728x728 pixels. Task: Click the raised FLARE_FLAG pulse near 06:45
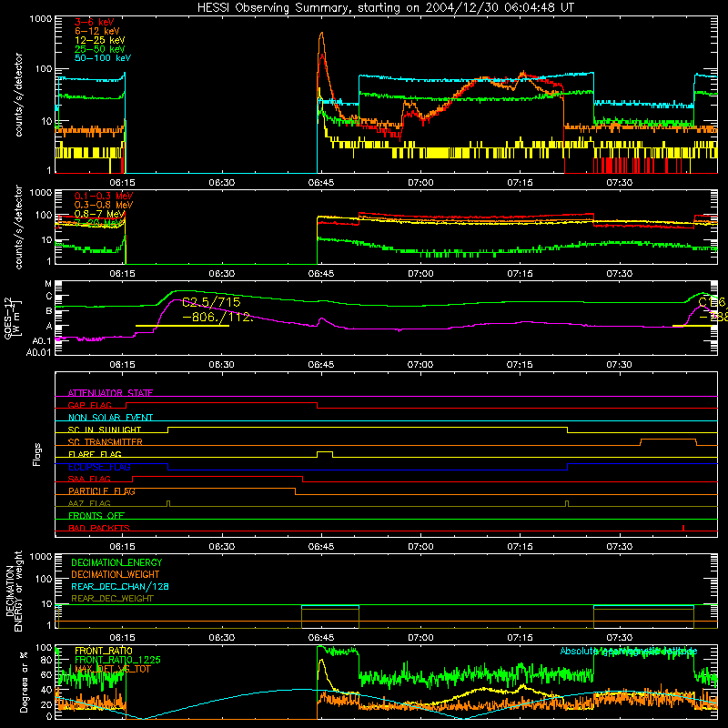(325, 453)
